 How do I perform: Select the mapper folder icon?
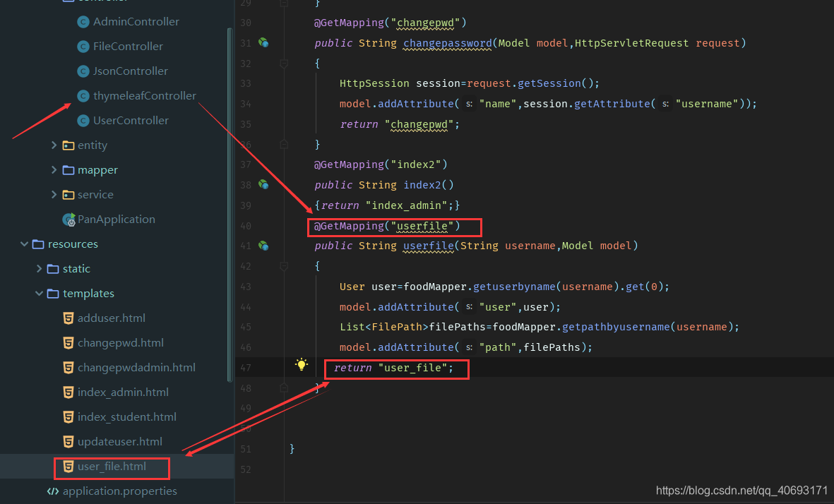coord(68,170)
